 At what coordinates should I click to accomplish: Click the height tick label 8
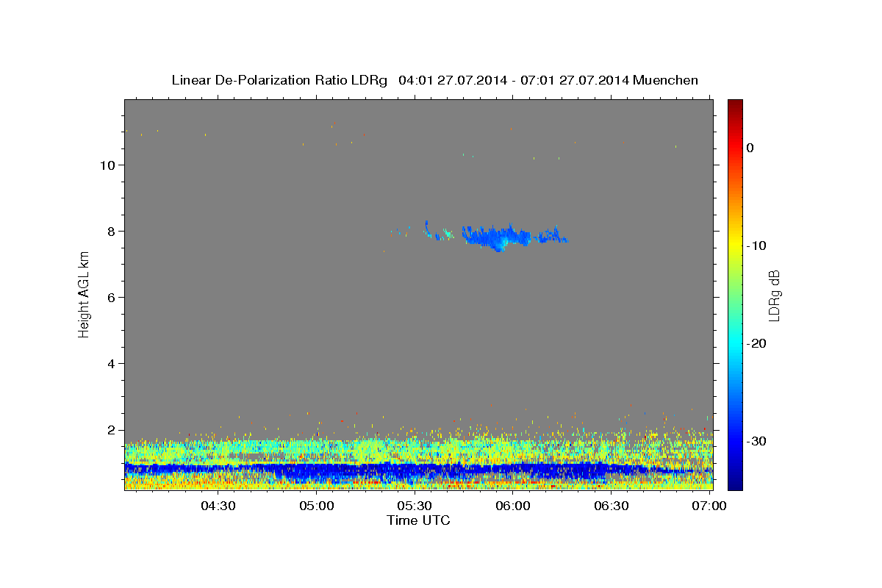point(111,232)
